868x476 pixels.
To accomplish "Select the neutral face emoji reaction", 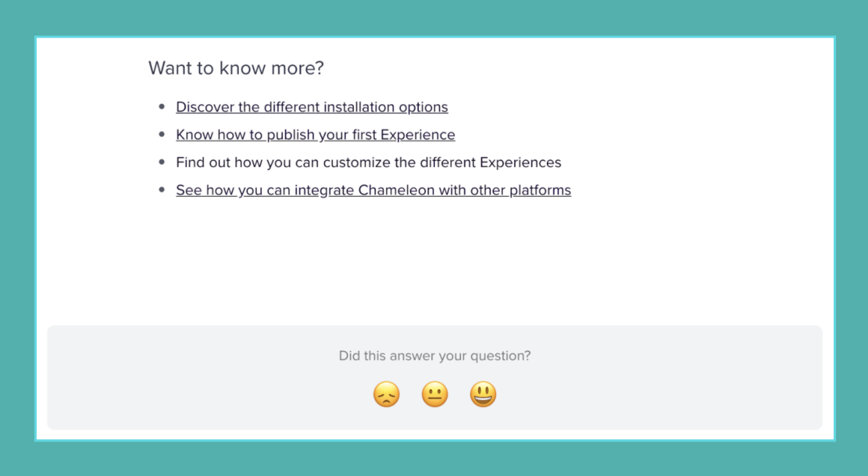I will click(435, 395).
